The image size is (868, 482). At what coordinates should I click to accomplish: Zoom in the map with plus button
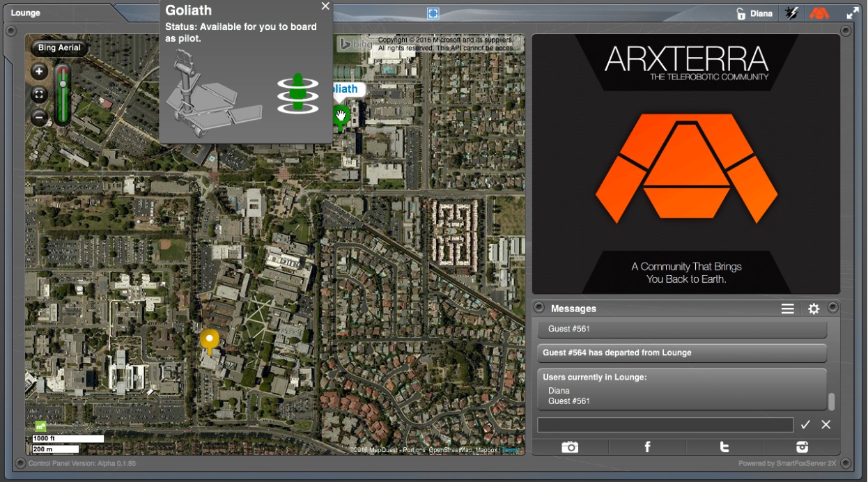[40, 71]
